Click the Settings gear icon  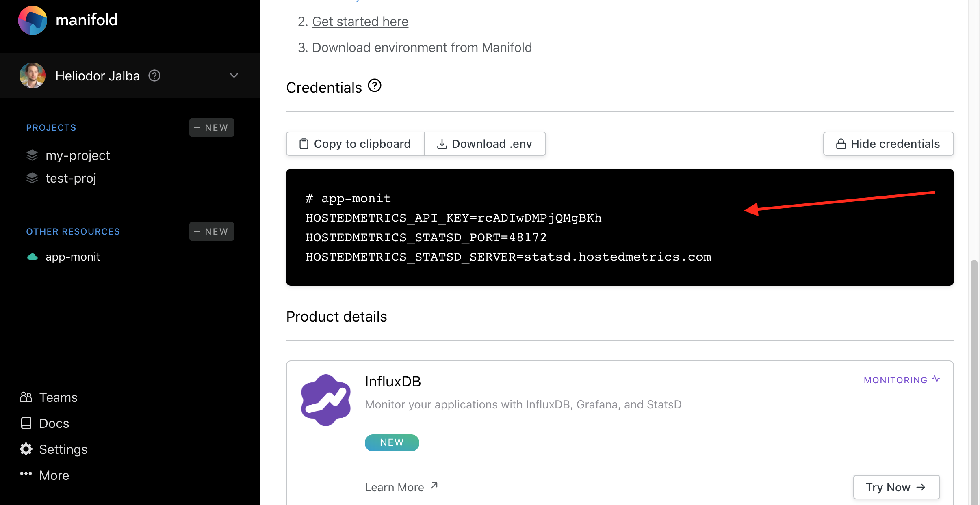tap(26, 449)
